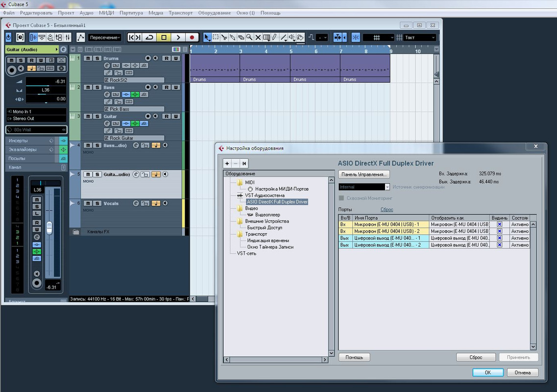Click the L36 pan control in channel strip
This screenshot has width=557, height=392.
[x=37, y=190]
